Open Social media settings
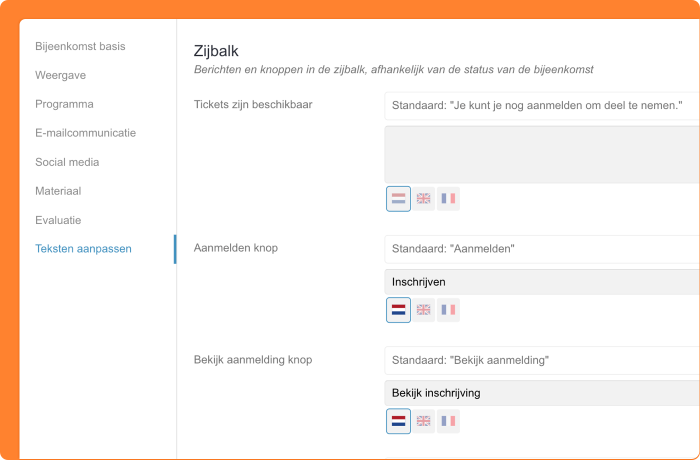This screenshot has height=460, width=700. point(67,162)
